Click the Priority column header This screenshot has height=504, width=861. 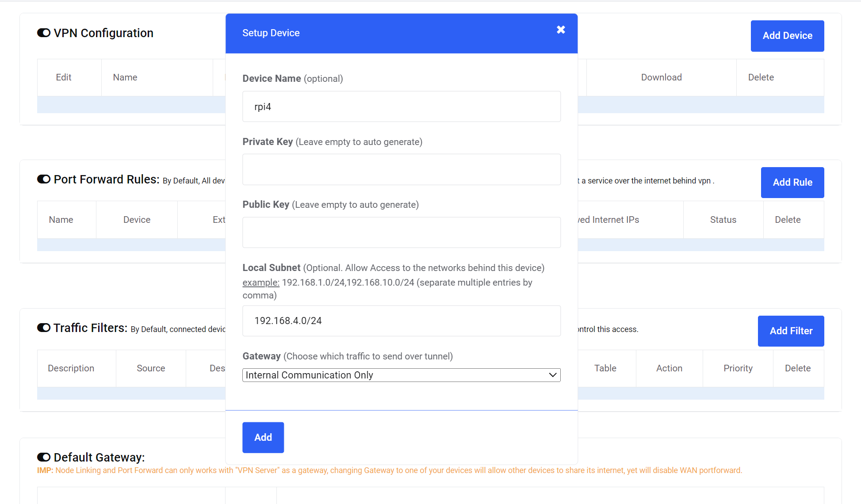pyautogui.click(x=738, y=368)
